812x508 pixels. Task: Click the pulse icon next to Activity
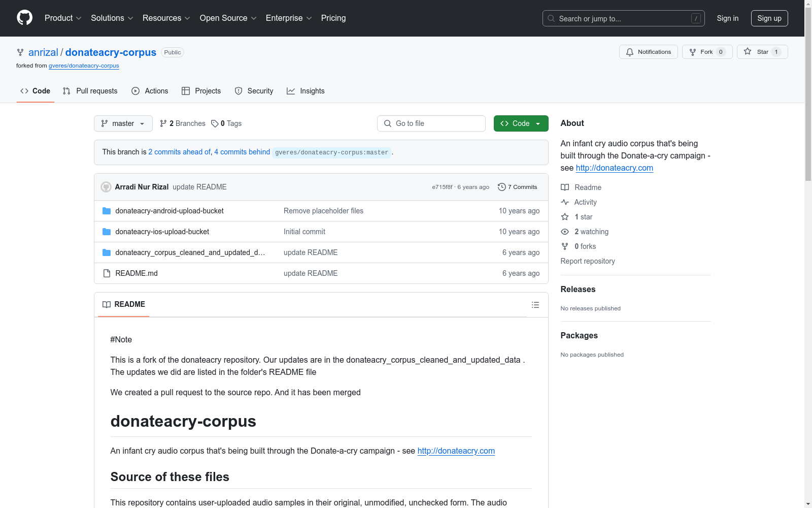tap(565, 202)
